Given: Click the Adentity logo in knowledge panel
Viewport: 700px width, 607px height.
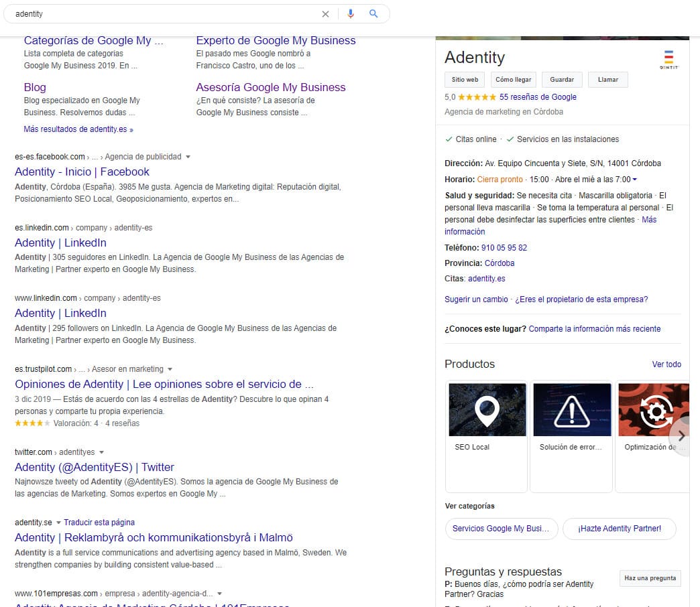Looking at the screenshot, I should 668,59.
